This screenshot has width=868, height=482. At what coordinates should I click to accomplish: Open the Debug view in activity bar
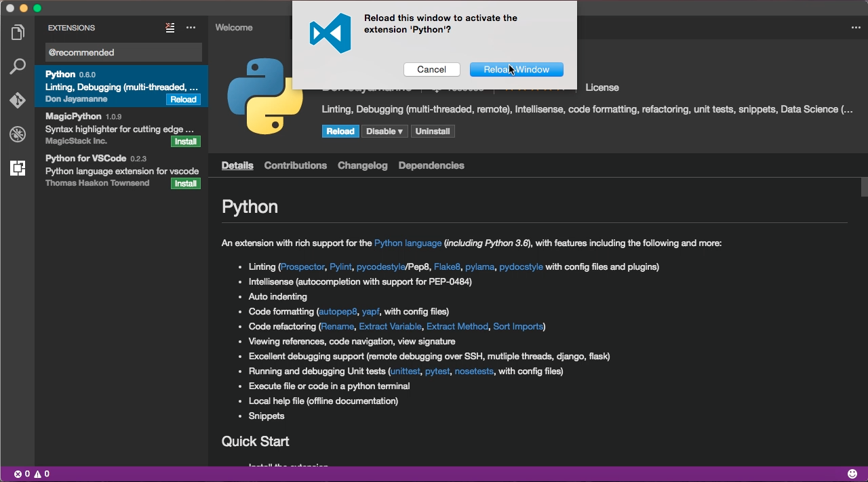pyautogui.click(x=18, y=134)
